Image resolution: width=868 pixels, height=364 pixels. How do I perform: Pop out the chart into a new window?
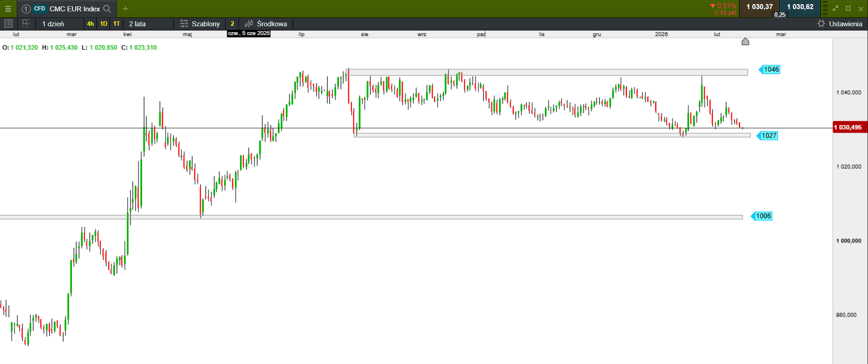click(x=848, y=9)
